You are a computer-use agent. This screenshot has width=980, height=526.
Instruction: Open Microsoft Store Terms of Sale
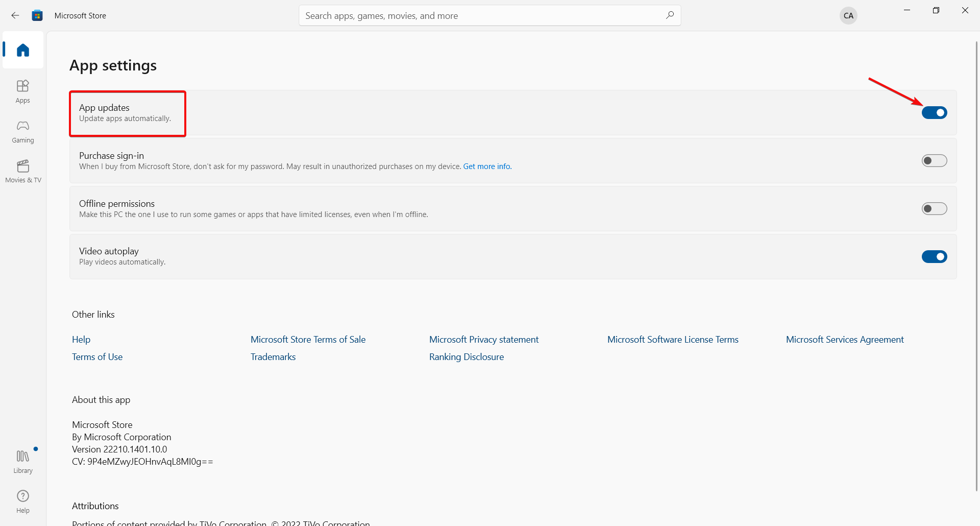coord(308,340)
